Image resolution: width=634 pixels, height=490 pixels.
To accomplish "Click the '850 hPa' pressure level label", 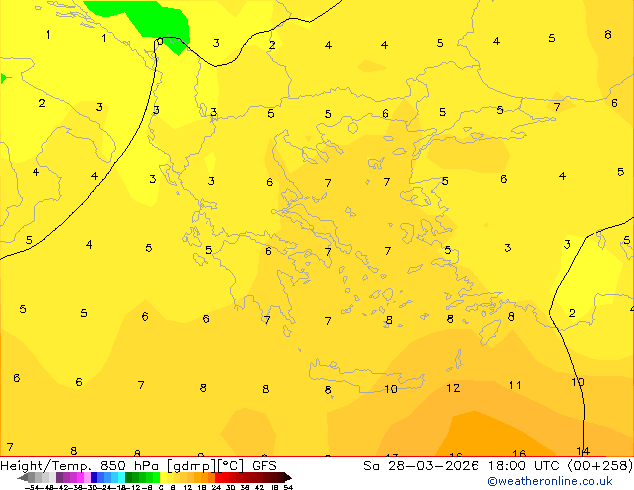I will pos(129,466).
